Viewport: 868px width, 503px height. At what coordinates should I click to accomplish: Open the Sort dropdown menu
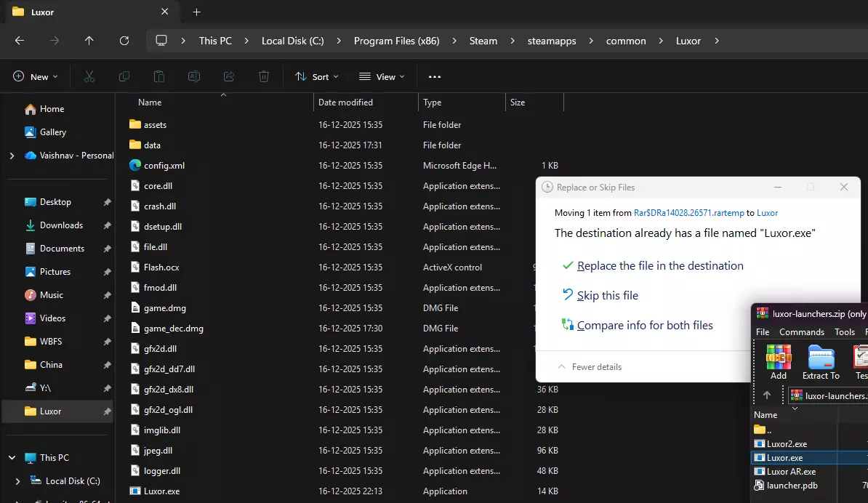316,76
